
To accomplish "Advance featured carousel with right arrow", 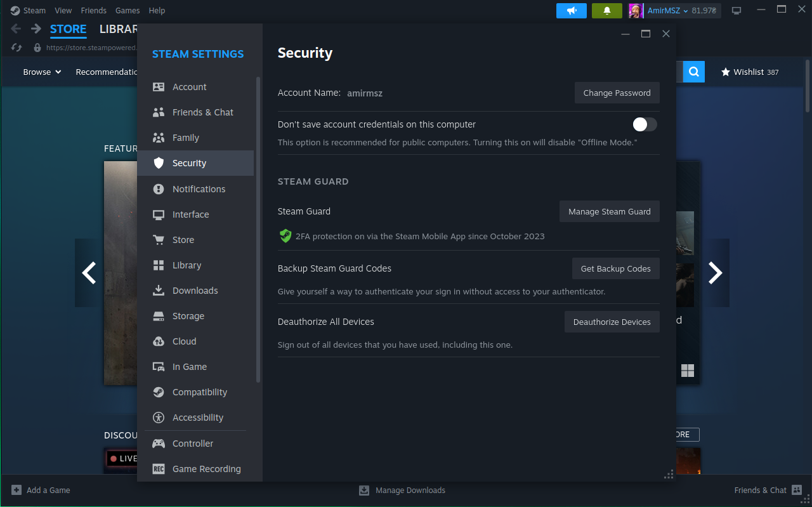I will pos(715,273).
